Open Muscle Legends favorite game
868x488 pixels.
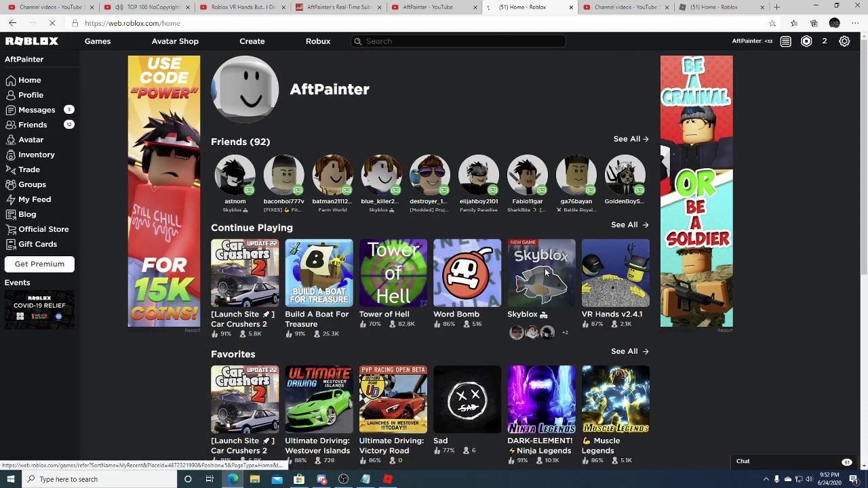tap(616, 399)
